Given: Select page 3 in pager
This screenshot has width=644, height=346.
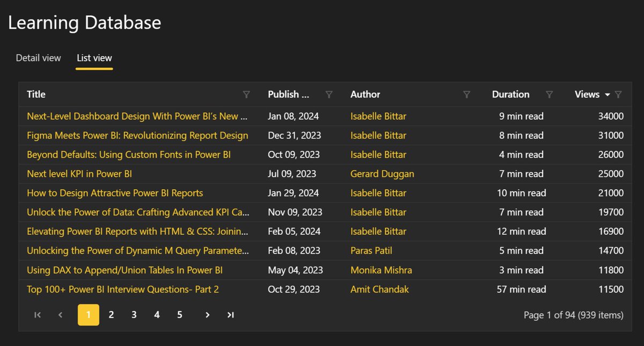Looking at the screenshot, I should tap(134, 315).
